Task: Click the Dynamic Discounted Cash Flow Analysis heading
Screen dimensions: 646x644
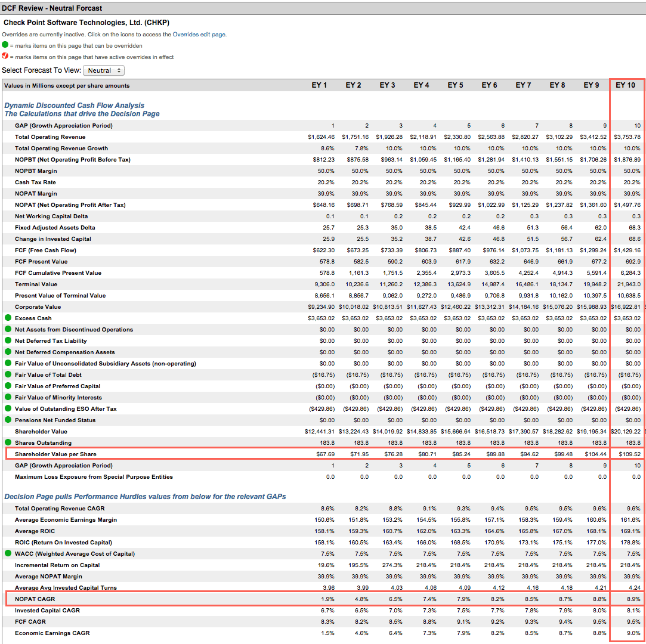Action: click(74, 106)
